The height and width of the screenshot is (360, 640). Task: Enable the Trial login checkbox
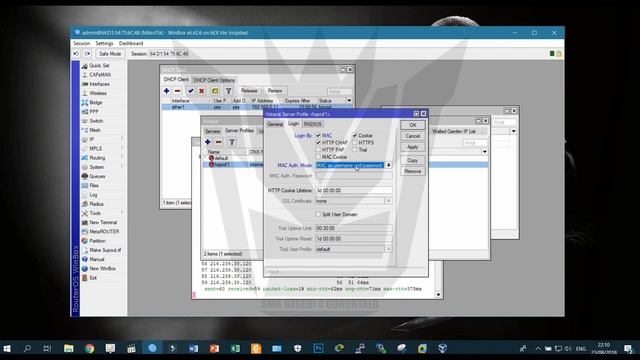coord(355,150)
